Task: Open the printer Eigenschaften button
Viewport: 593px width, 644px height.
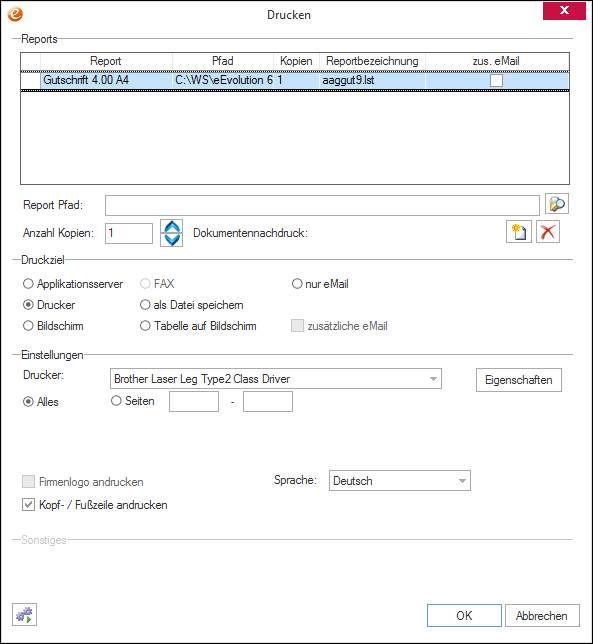Action: coord(519,380)
